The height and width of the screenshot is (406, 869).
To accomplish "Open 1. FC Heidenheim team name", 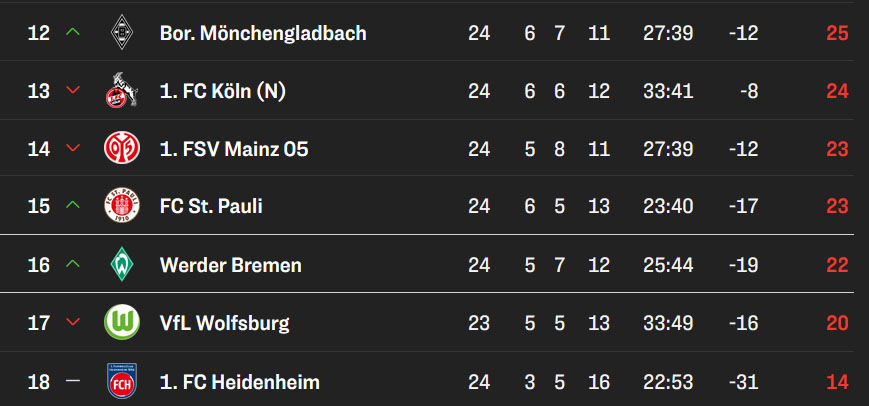I will [x=239, y=381].
